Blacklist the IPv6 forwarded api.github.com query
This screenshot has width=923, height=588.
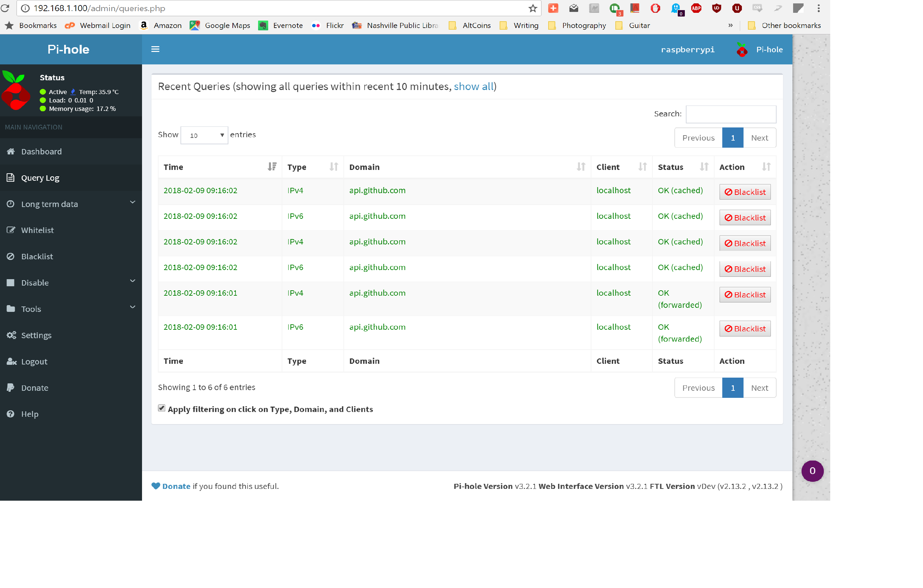point(745,329)
